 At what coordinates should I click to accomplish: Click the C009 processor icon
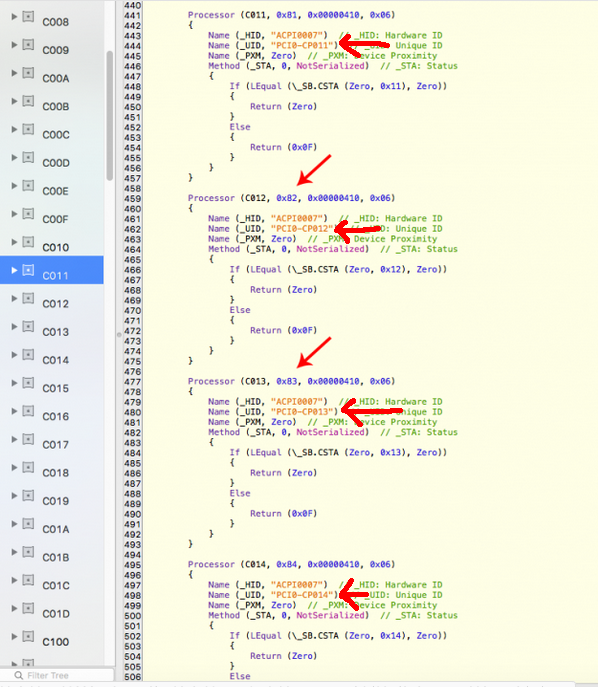[28, 45]
